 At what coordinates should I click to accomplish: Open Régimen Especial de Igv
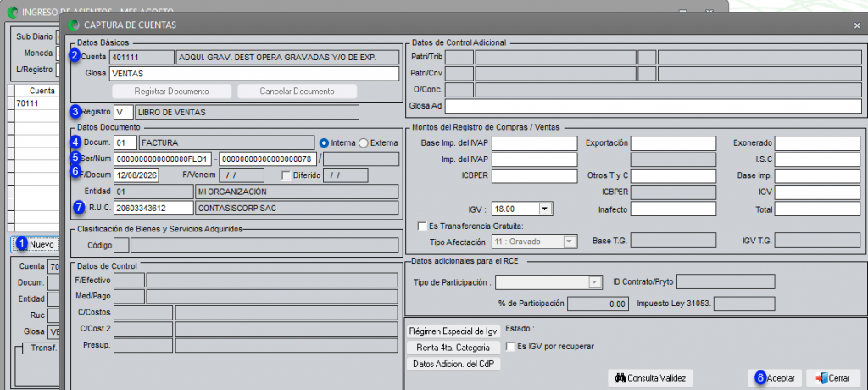tap(453, 331)
